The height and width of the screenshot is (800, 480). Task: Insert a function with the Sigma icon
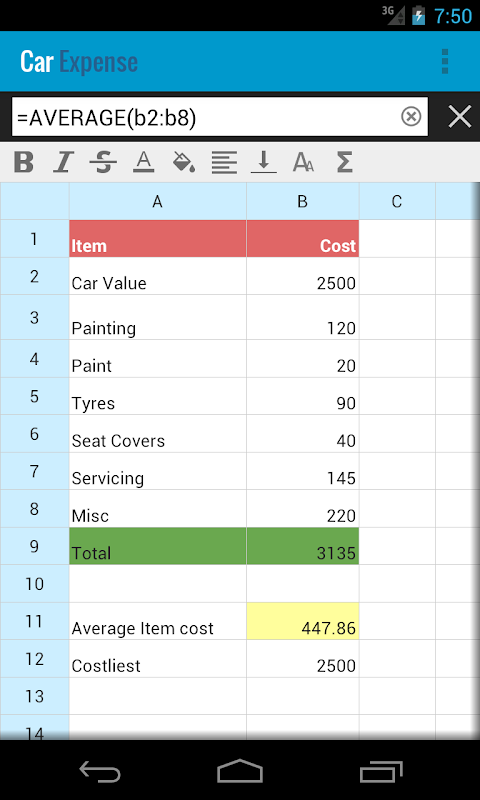coord(344,163)
